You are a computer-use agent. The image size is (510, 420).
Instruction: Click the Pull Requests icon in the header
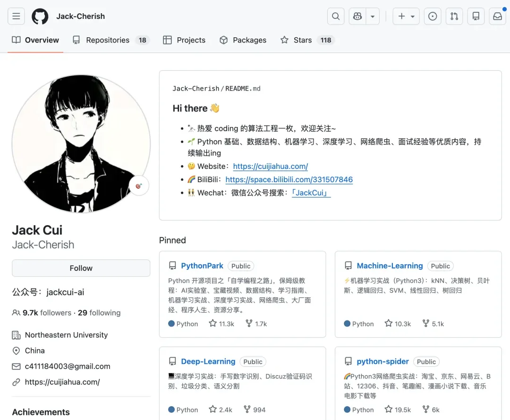pyautogui.click(x=454, y=16)
